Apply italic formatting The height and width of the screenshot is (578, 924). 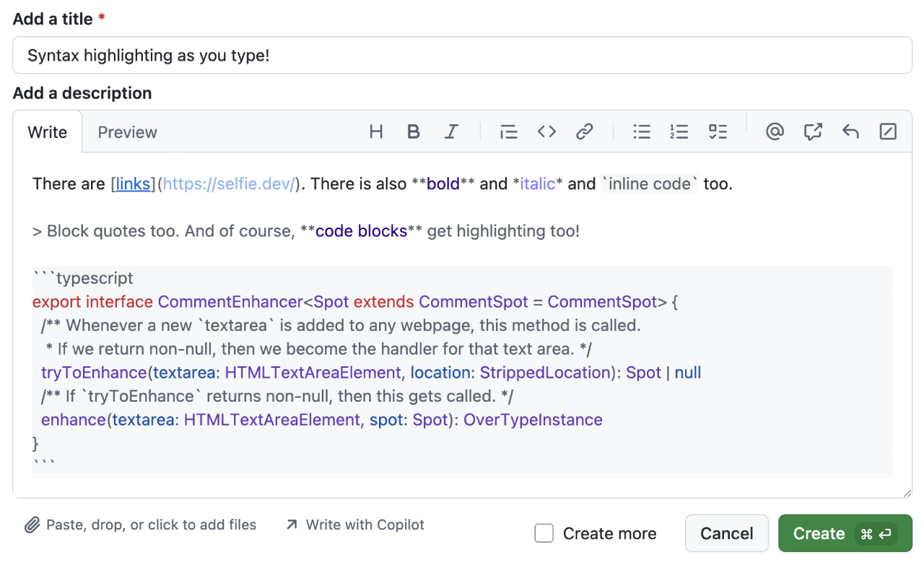point(451,131)
